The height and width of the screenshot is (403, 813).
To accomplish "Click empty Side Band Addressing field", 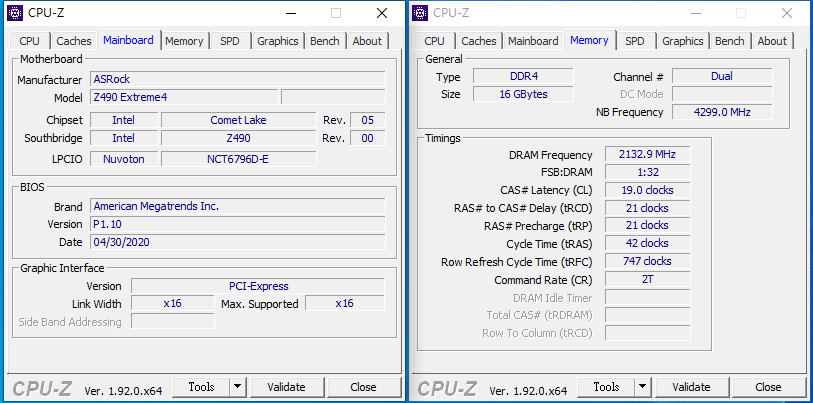I will [x=173, y=321].
